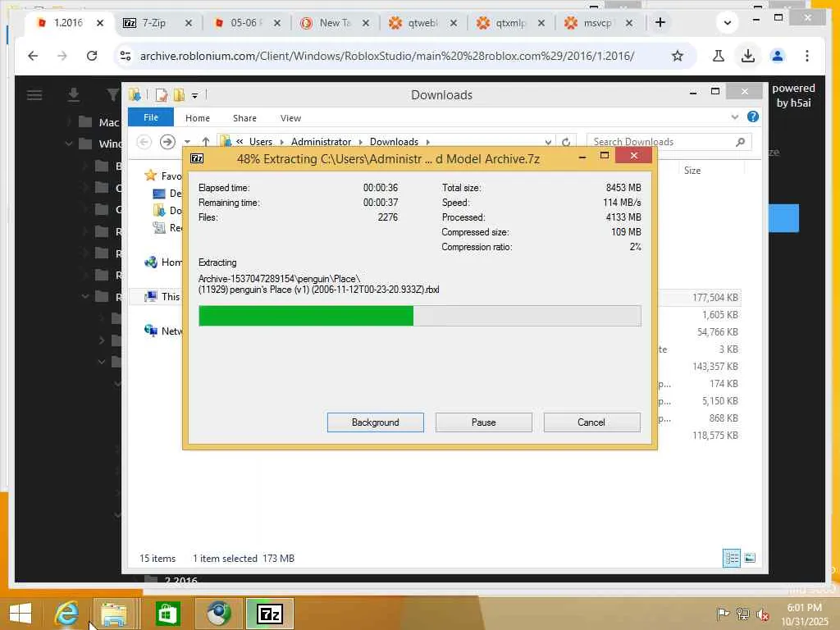View site information icon in address bar

[126, 56]
